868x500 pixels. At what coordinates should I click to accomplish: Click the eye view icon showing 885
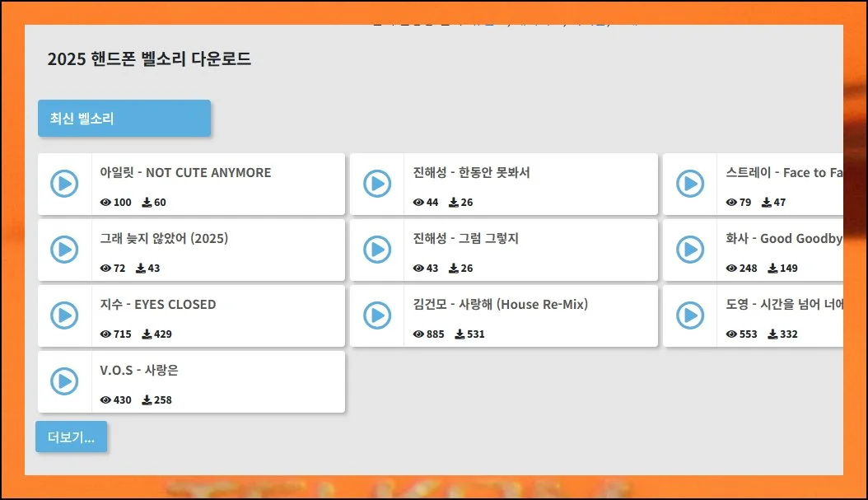pos(418,334)
